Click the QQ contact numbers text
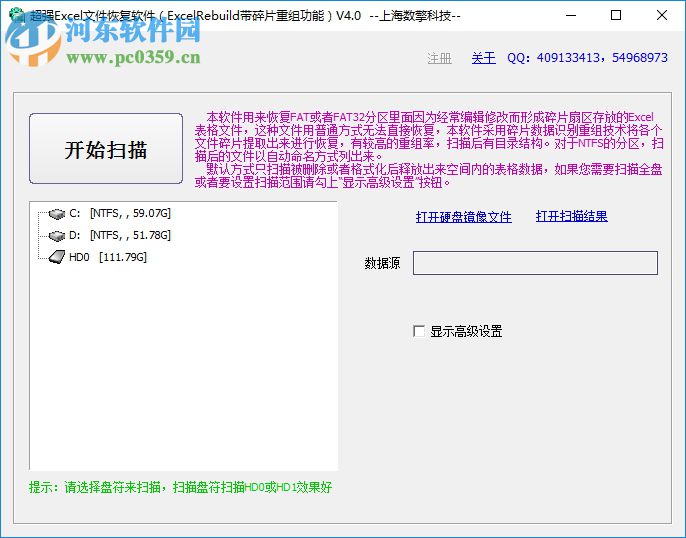 (587, 58)
